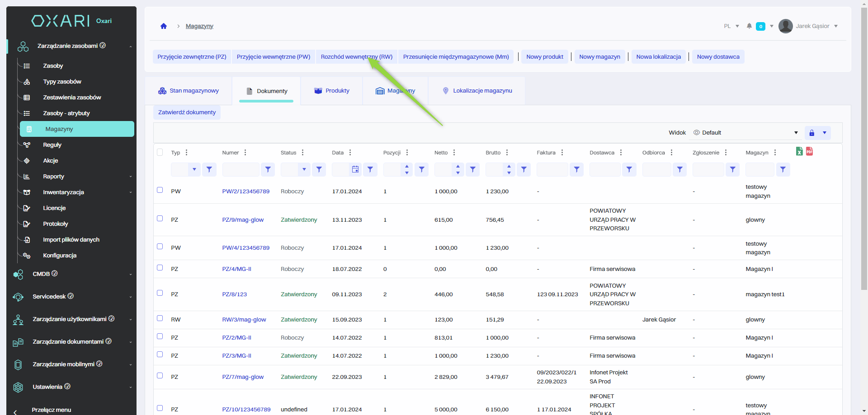The width and height of the screenshot is (868, 415).
Task: Export table to Excel file icon
Action: pyautogui.click(x=799, y=152)
